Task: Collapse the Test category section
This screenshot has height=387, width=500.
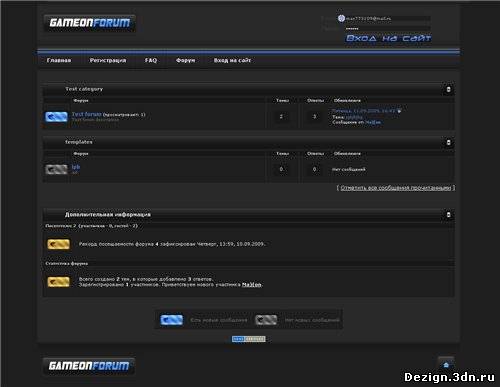Action: tap(448, 89)
